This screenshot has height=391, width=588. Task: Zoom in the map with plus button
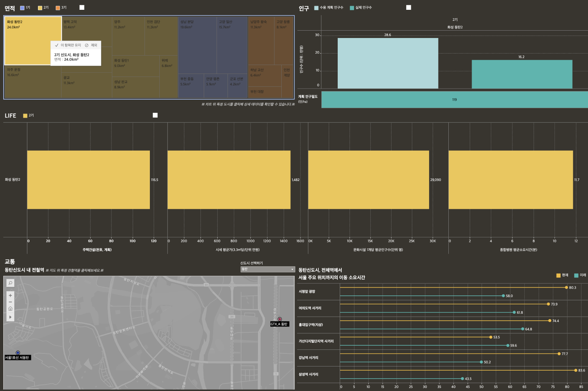click(10, 295)
